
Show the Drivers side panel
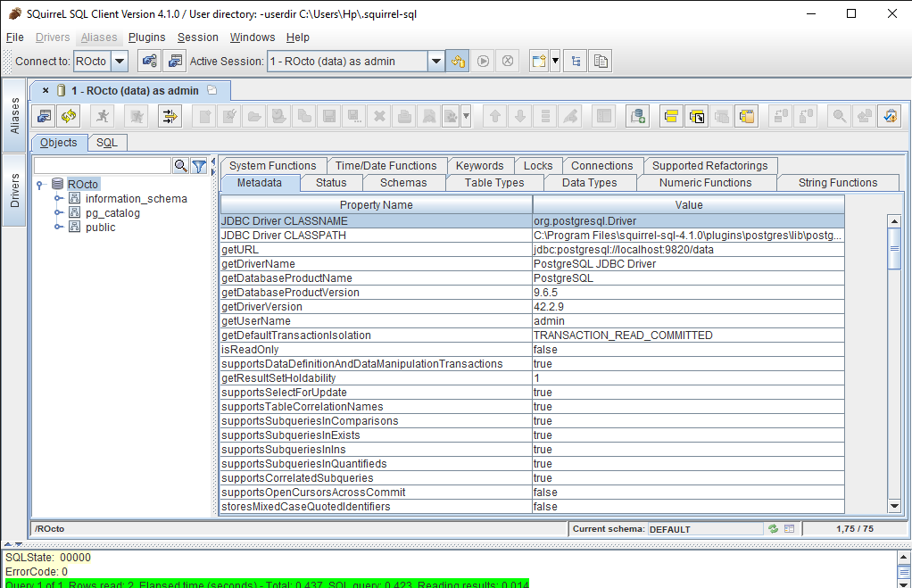(x=14, y=190)
